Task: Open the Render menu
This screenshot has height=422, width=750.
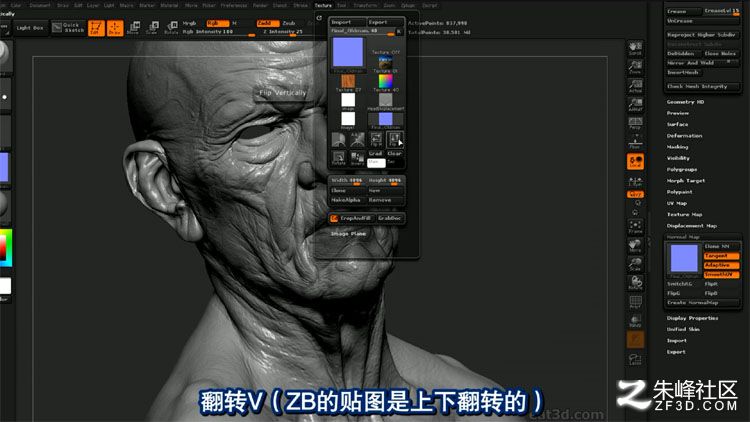Action: pos(260,5)
